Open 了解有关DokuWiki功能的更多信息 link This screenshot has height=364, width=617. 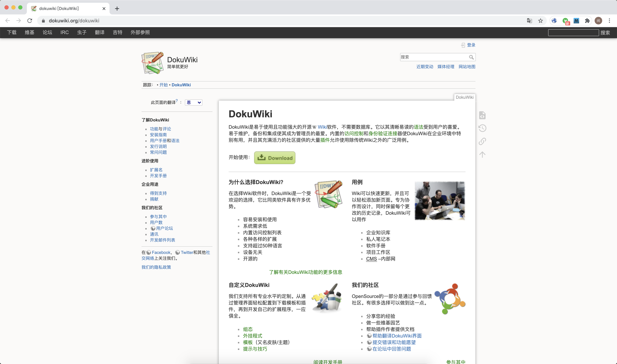[x=306, y=272]
